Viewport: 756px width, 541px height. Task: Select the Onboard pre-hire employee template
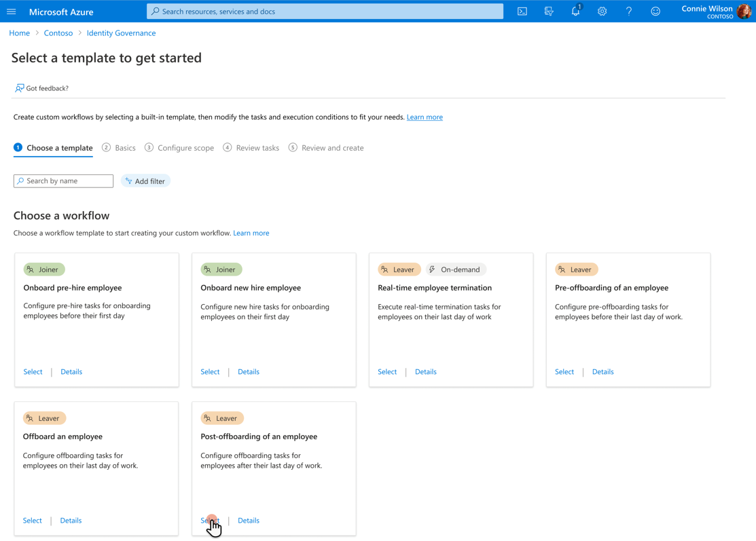tap(33, 372)
